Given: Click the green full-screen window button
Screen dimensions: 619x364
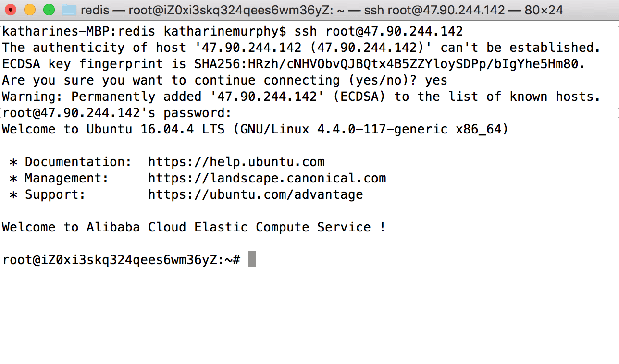Looking at the screenshot, I should tap(49, 10).
